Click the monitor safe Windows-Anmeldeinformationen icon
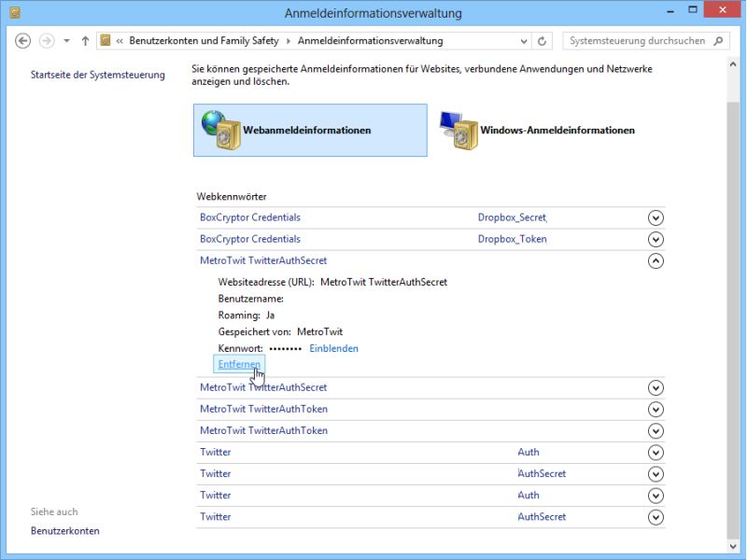The width and height of the screenshot is (747, 560). click(458, 130)
